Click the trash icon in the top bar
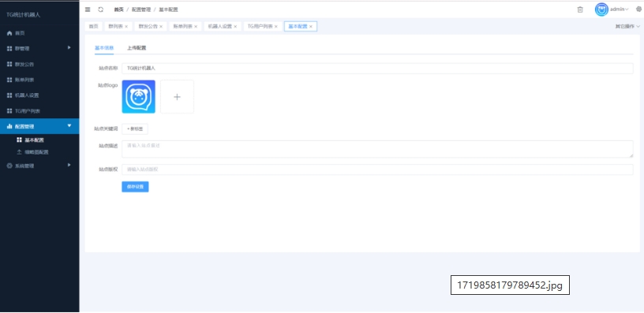 [x=580, y=9]
